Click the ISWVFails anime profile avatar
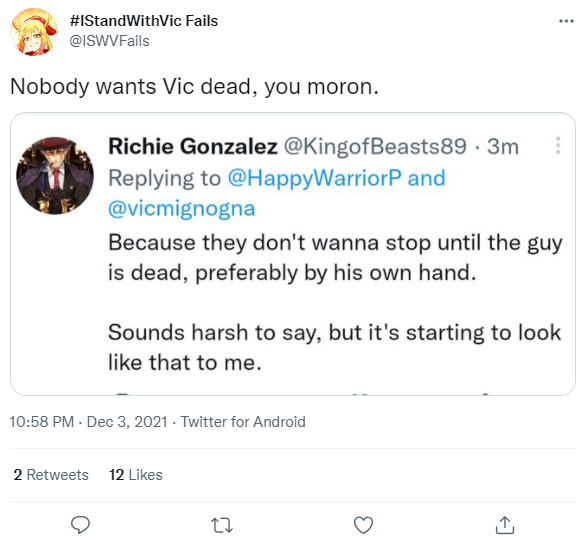Screen dimensions: 587x547 click(x=34, y=32)
